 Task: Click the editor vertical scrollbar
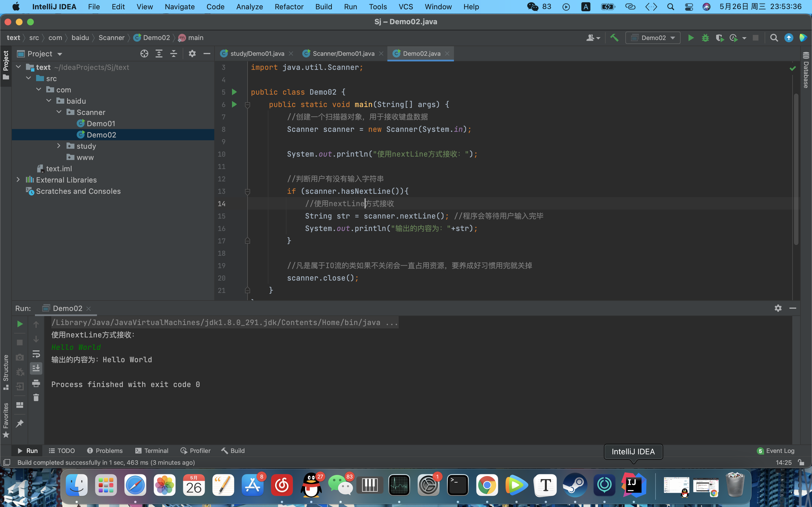pos(796,168)
